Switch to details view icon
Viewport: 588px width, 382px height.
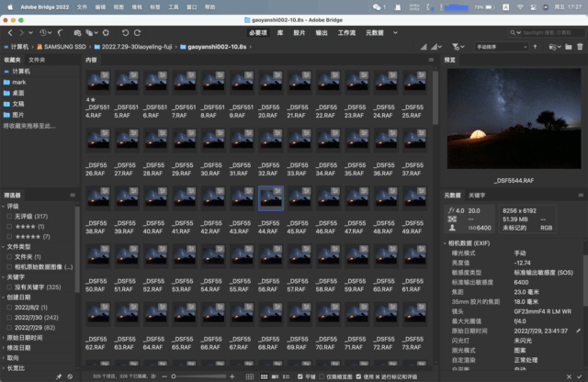[275, 376]
